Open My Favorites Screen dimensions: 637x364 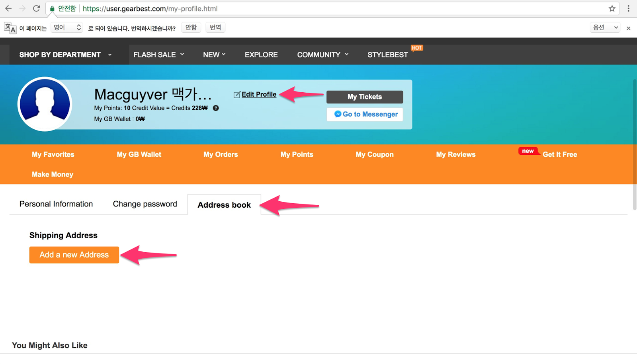53,154
